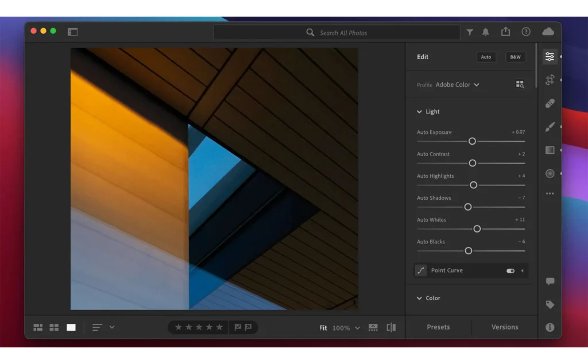The height and width of the screenshot is (364, 588).
Task: Switch to square grid view
Action: [x=54, y=328]
